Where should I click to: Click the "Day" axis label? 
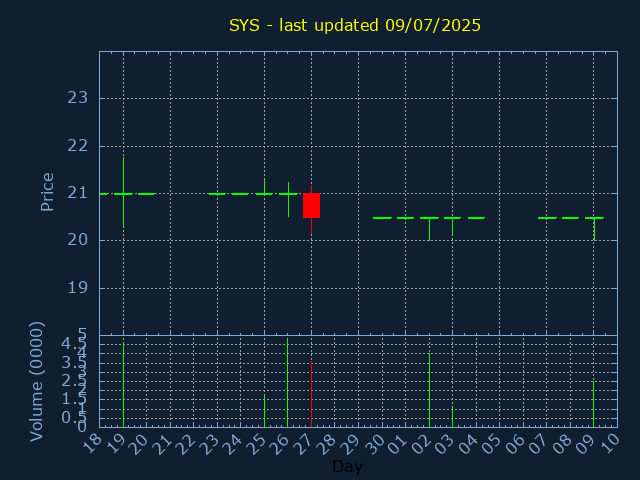click(347, 466)
